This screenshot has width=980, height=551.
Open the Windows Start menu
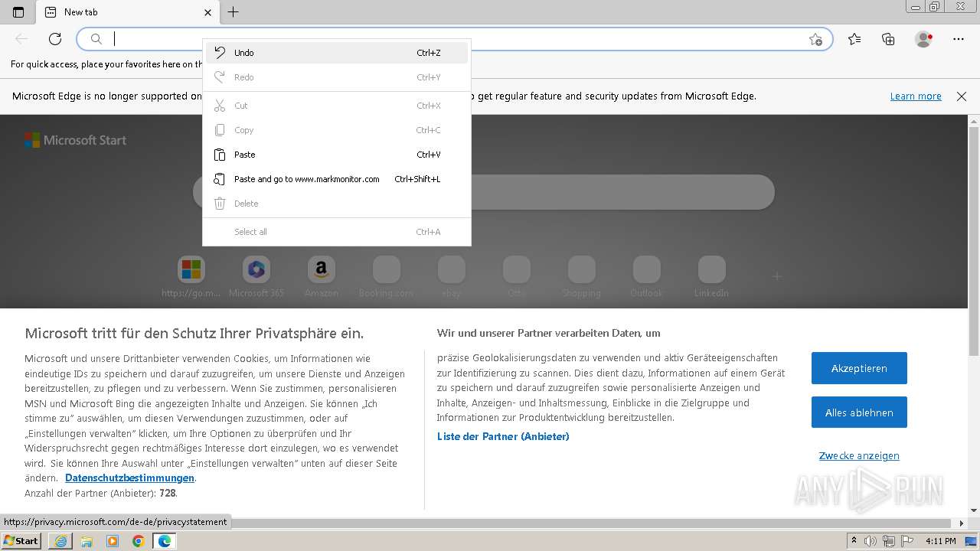point(21,541)
